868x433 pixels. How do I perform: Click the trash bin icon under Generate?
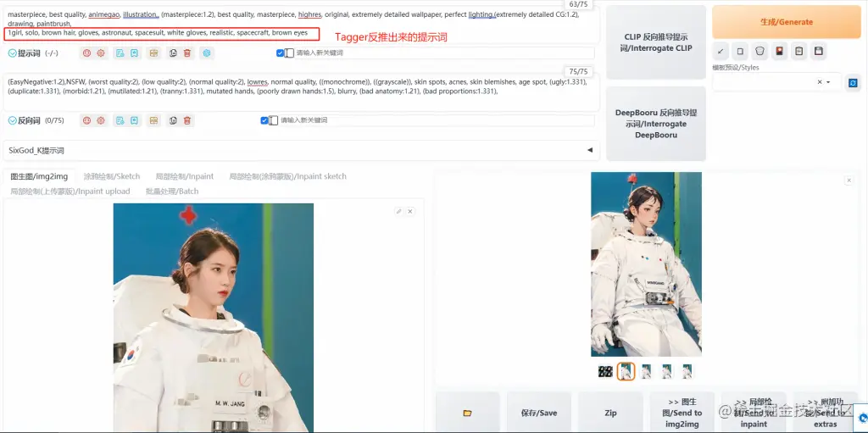click(759, 52)
